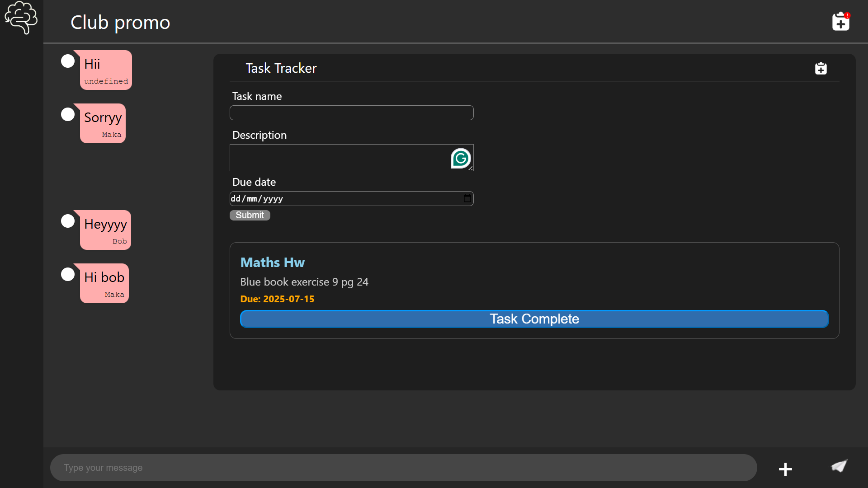Viewport: 868px width, 488px height.
Task: Select the Maths Hw task title
Action: point(272,263)
